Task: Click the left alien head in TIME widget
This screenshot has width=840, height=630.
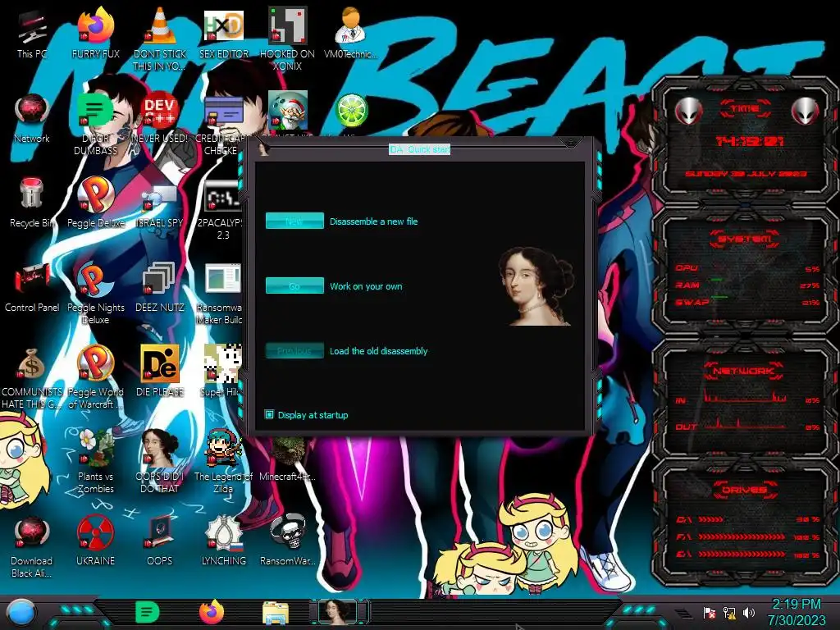Action: click(x=688, y=111)
